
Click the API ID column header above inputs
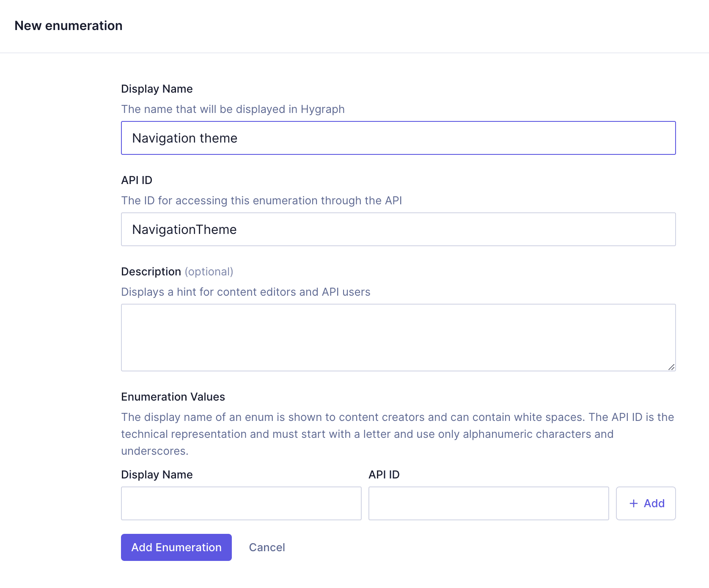tap(384, 474)
